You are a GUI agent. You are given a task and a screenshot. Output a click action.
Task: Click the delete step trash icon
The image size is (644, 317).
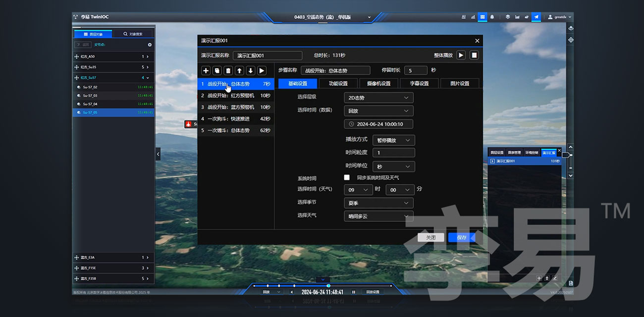228,71
